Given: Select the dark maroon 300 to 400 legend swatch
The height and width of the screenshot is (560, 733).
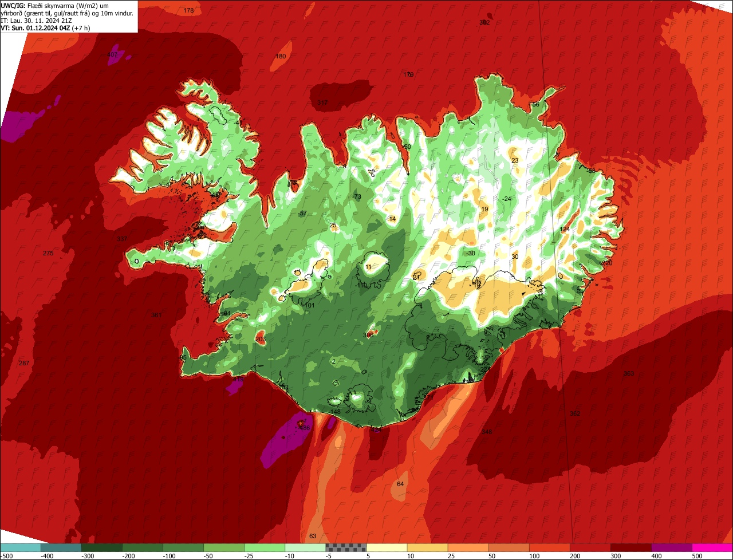Looking at the screenshot, I should coord(630,547).
